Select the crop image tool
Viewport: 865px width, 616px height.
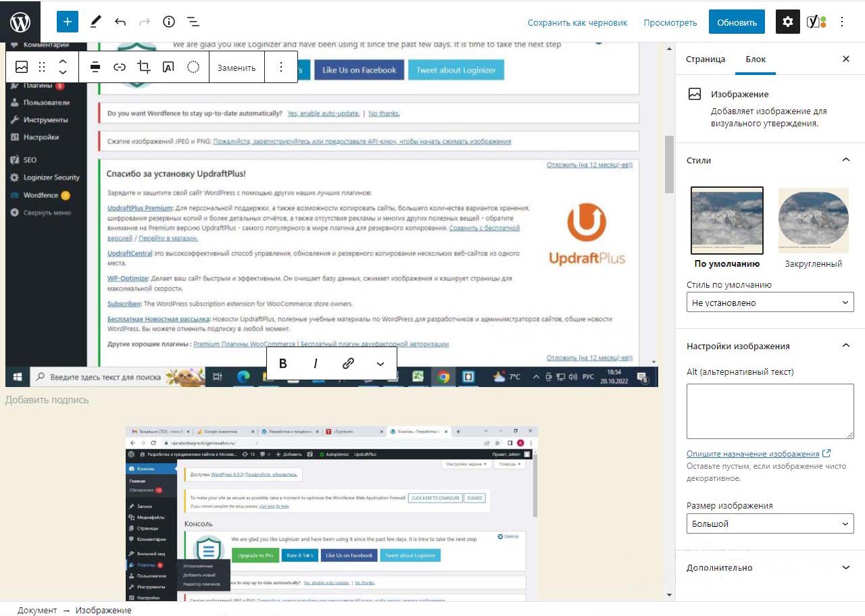click(143, 67)
